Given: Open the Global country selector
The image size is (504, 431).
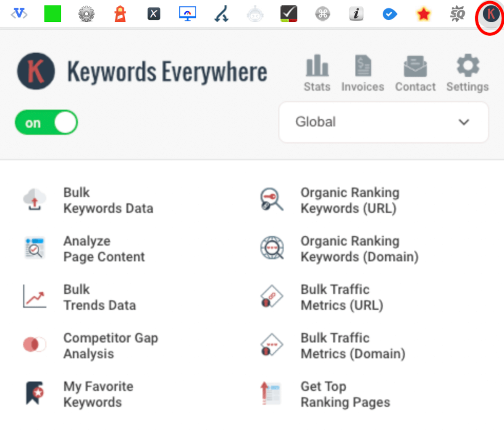Looking at the screenshot, I should (x=383, y=122).
